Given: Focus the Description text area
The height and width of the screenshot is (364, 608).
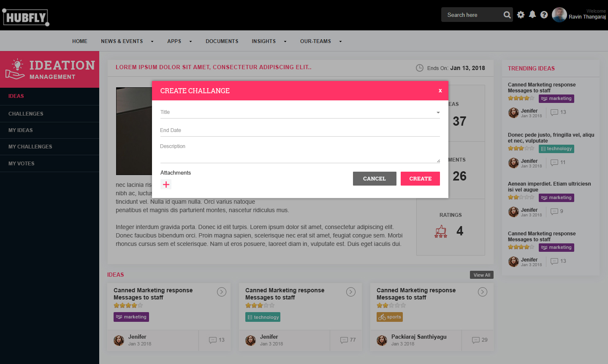Looking at the screenshot, I should pyautogui.click(x=300, y=152).
